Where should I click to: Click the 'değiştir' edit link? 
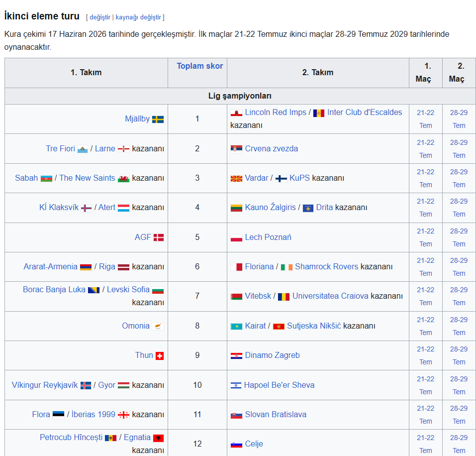point(100,17)
